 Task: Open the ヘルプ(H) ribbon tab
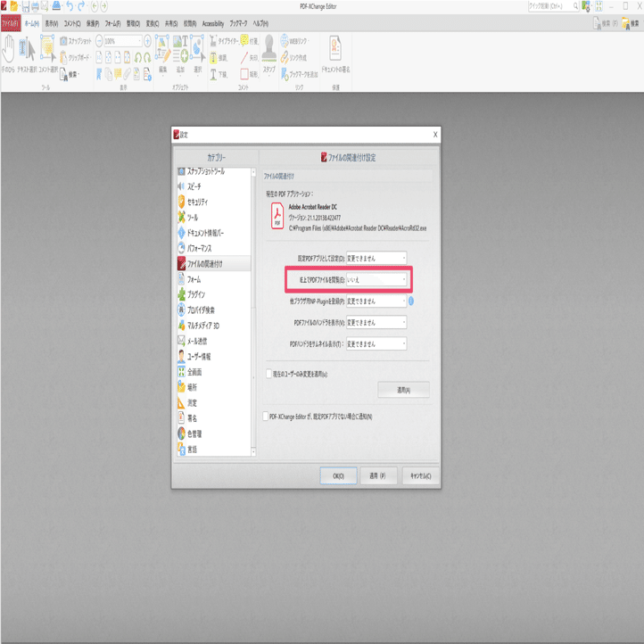(x=260, y=24)
